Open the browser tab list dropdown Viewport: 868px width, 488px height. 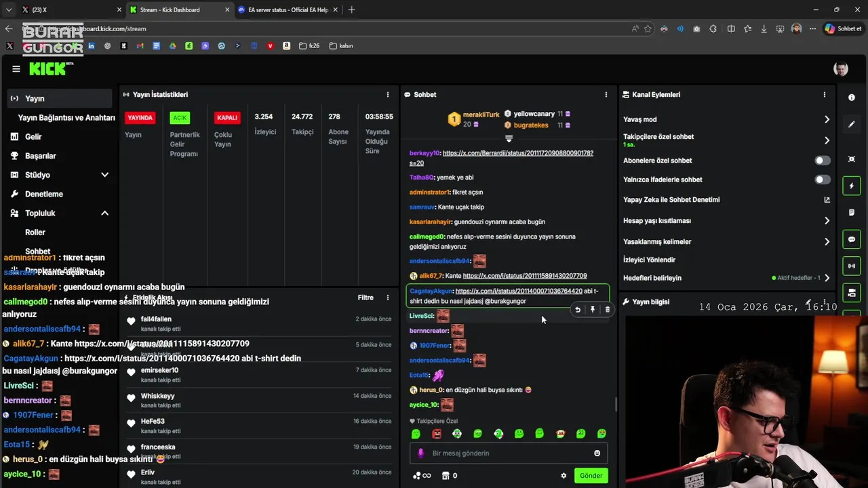(9, 9)
